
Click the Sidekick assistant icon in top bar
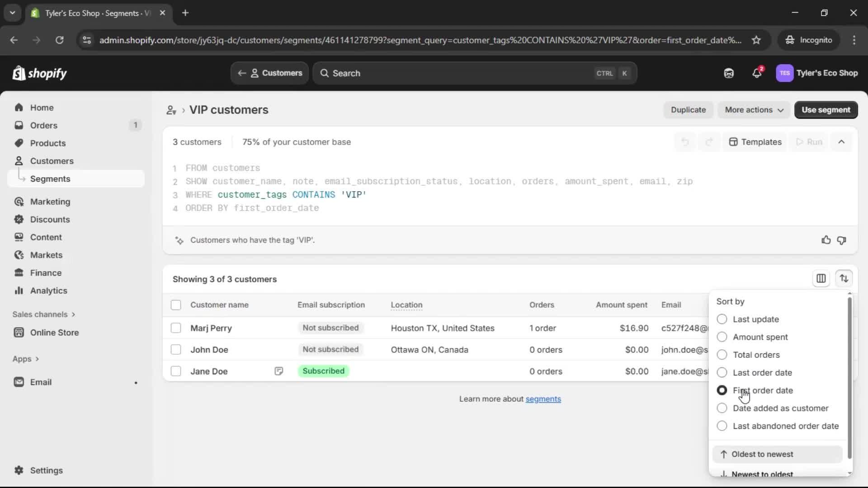point(729,73)
